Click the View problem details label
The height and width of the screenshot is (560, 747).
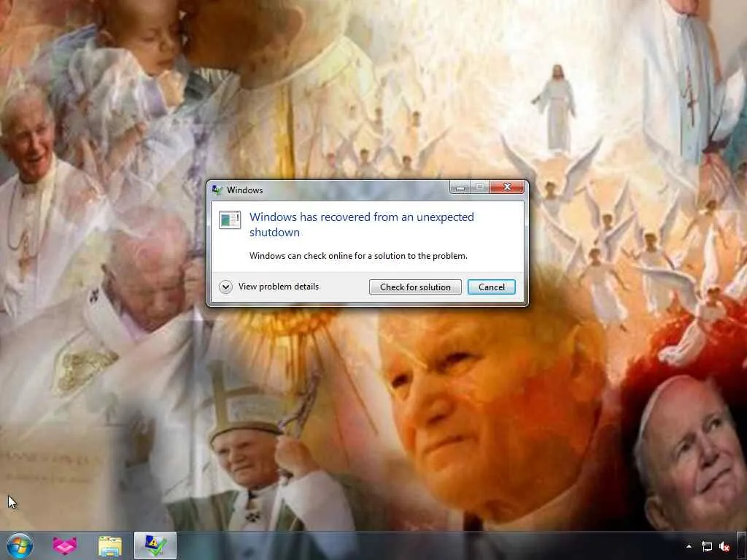click(278, 286)
